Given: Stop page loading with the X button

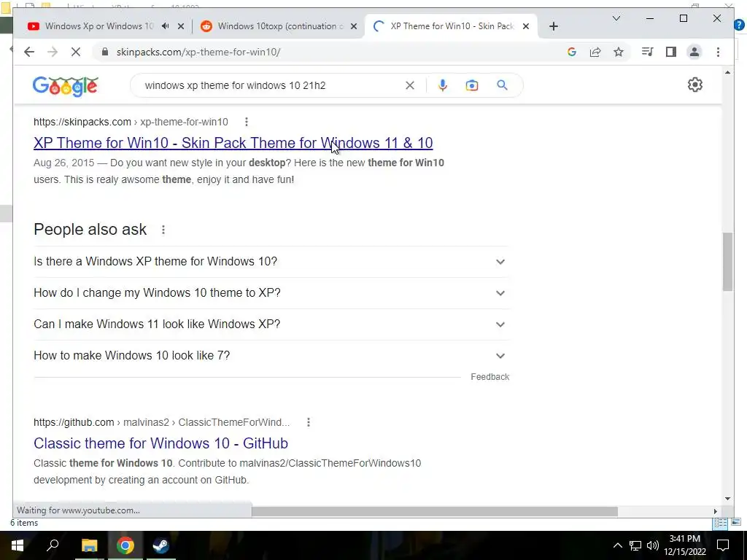Looking at the screenshot, I should click(x=76, y=52).
